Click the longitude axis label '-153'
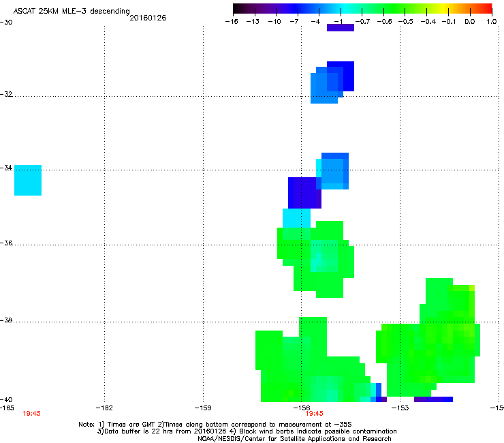Screen dimensions: 504x443 point(400,408)
